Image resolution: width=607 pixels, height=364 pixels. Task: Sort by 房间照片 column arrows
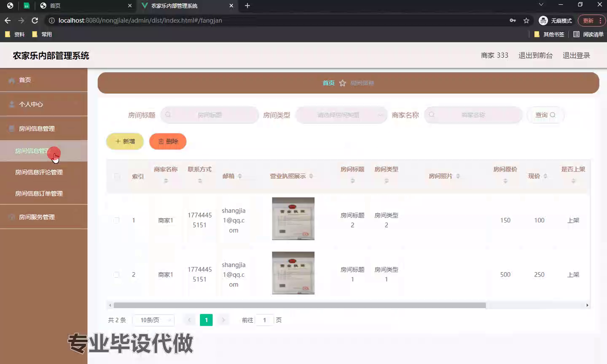click(458, 176)
